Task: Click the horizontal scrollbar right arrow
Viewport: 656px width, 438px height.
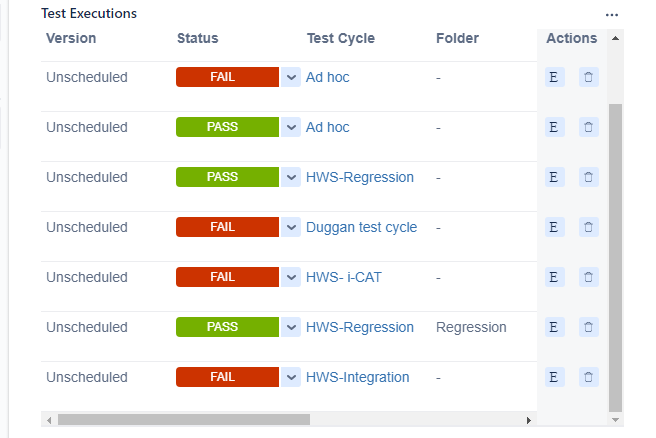Action: pos(529,420)
